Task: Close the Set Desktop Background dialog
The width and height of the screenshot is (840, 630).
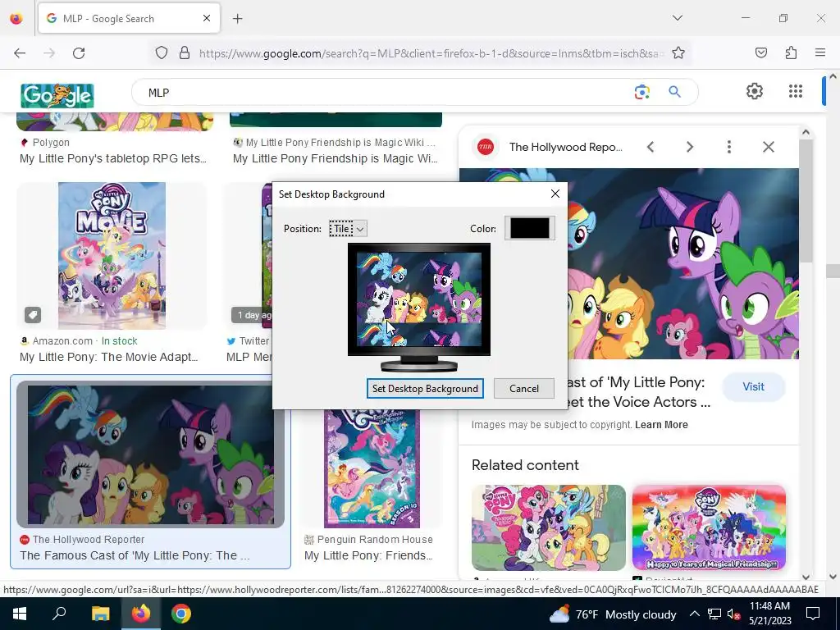Action: click(555, 194)
